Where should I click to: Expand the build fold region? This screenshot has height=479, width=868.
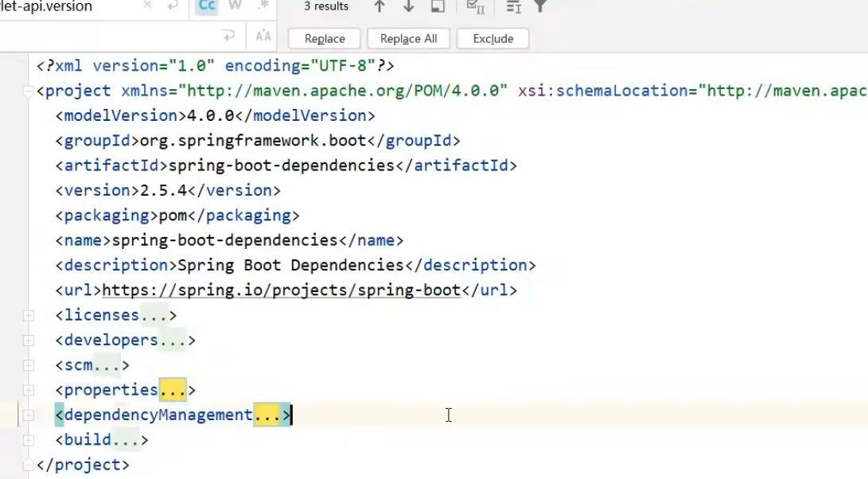click(28, 440)
